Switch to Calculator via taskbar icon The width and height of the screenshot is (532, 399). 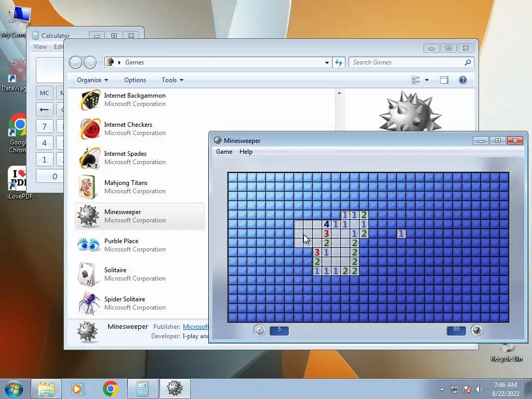(142, 389)
